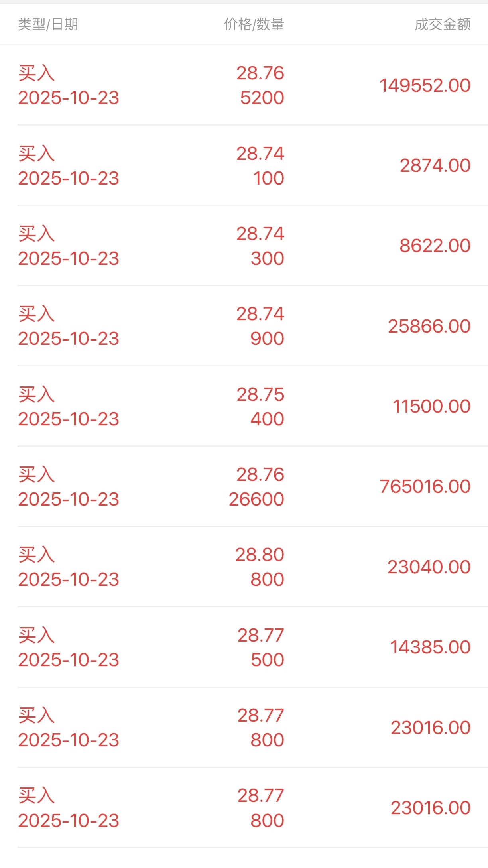The height and width of the screenshot is (868, 488).
Task: Tap the 成交金额 column header
Action: tap(443, 24)
